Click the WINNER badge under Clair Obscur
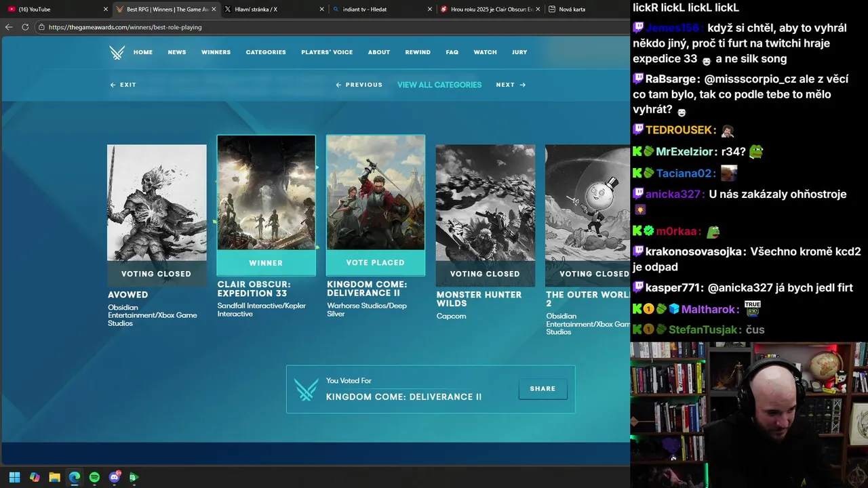 (266, 263)
